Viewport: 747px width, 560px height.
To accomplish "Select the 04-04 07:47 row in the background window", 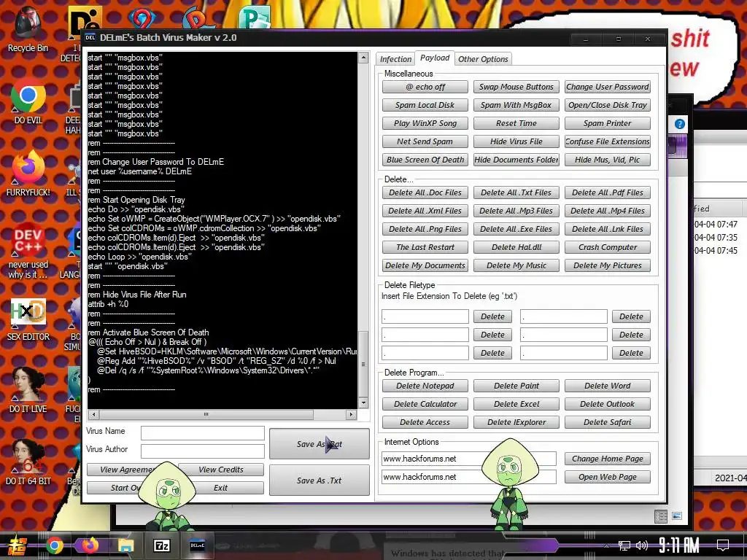I will [716, 225].
